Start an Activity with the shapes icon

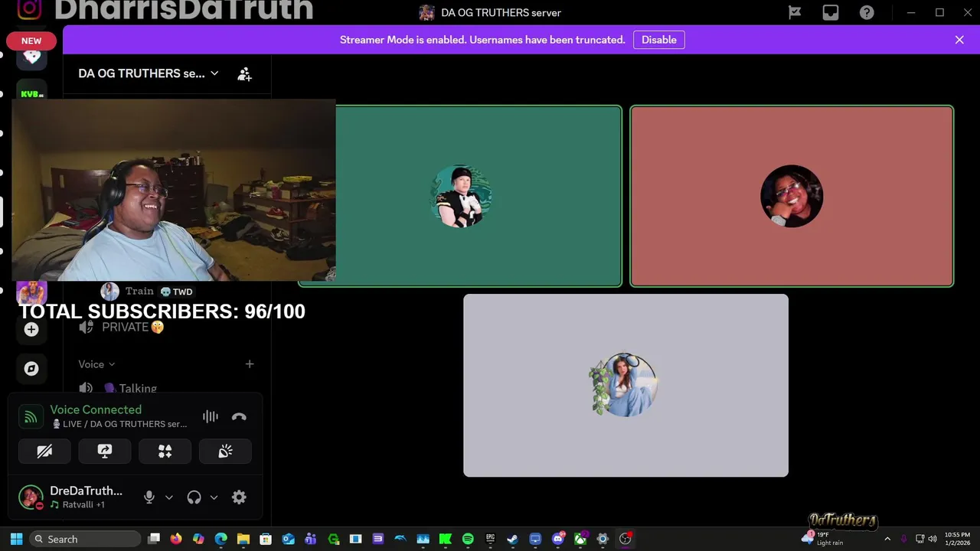tap(165, 452)
